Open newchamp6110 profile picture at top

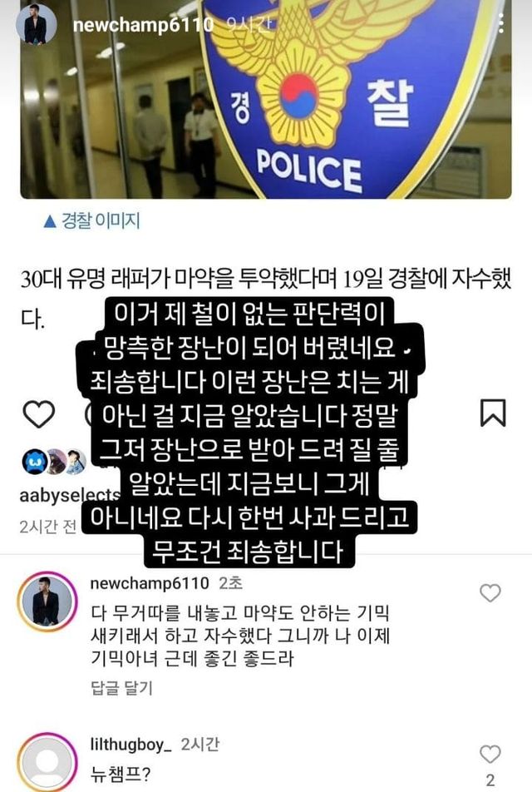pos(37,24)
